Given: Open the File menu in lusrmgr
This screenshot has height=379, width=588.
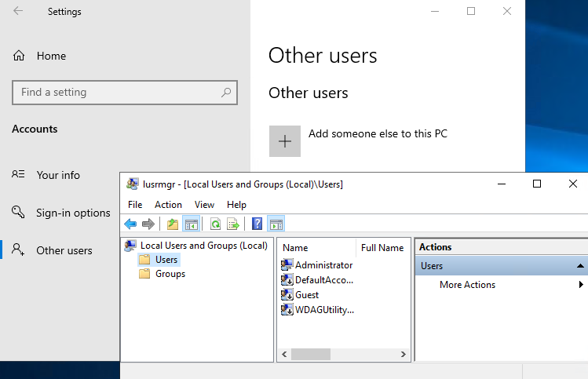Looking at the screenshot, I should pos(135,205).
